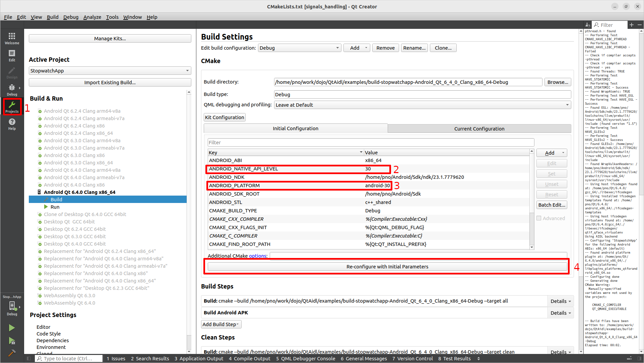Open QML debugging and profiling combo box
Screen dimensions: 644x363
(x=422, y=105)
